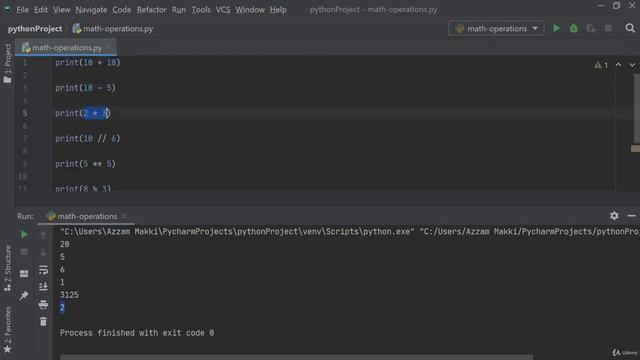This screenshot has width=640, height=360.
Task: Click output value 3125 in console
Action: click(x=69, y=295)
